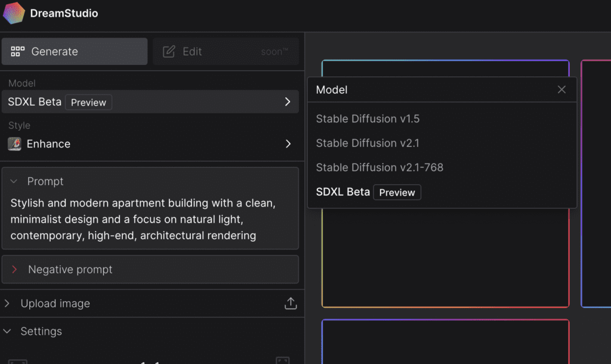Open the Generate tab
Image resolution: width=611 pixels, height=364 pixels.
(x=75, y=51)
